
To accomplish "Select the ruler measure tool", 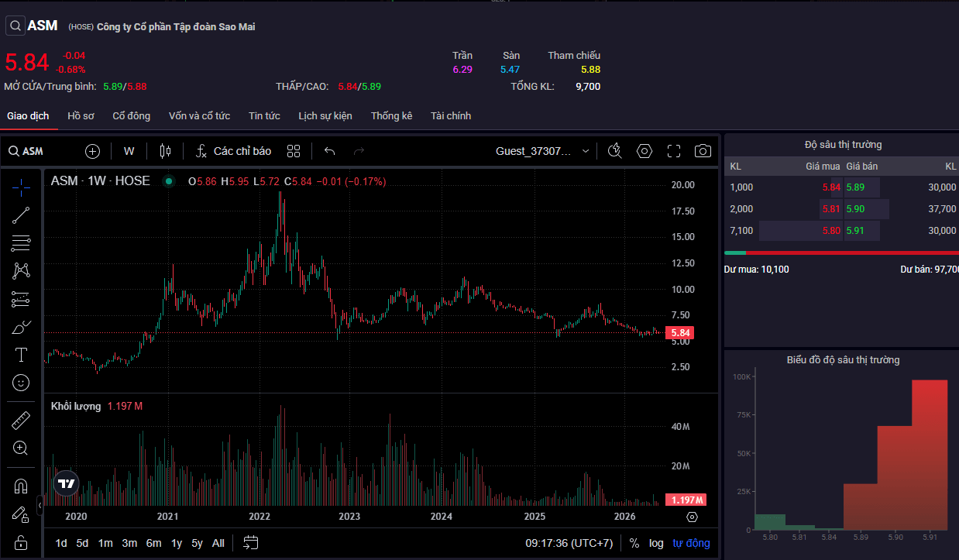I will click(21, 421).
